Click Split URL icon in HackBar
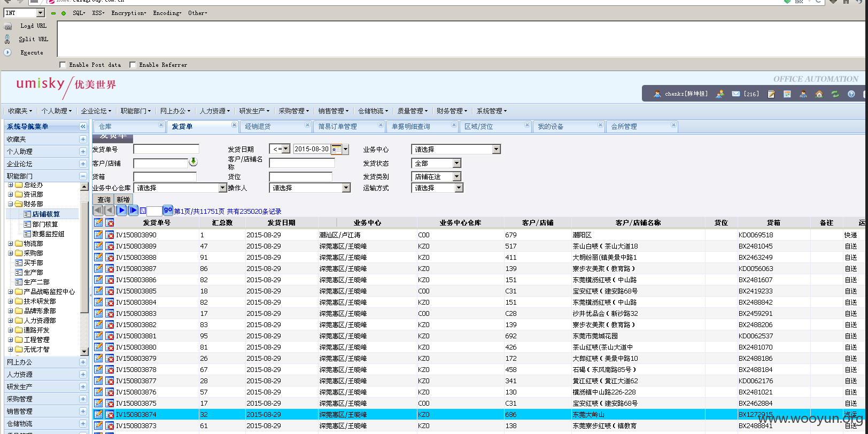This screenshot has width=868, height=434. click(x=7, y=39)
